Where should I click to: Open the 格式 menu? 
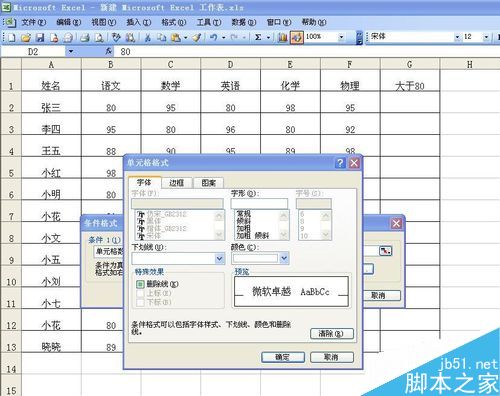(x=174, y=22)
